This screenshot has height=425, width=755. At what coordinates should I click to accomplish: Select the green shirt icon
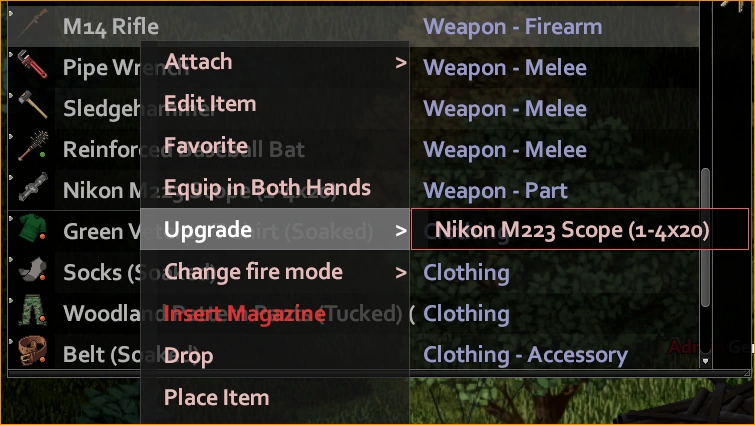point(33,228)
